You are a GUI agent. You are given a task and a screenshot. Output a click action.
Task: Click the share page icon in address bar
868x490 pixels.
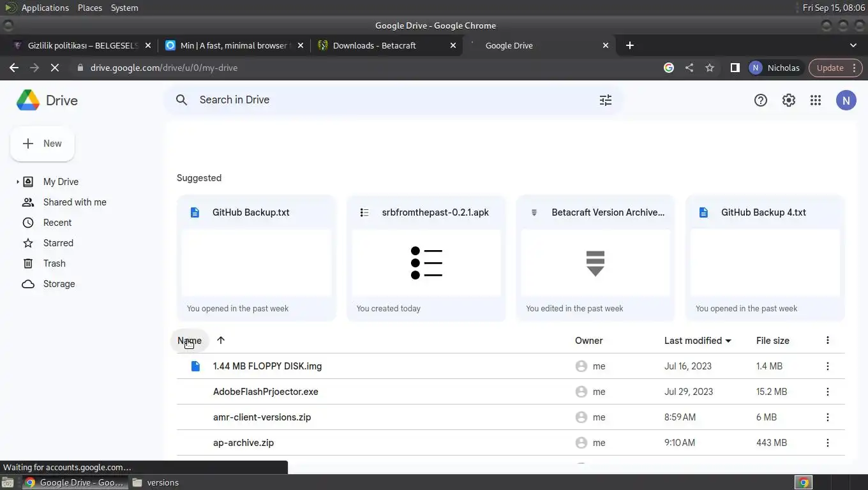(689, 68)
